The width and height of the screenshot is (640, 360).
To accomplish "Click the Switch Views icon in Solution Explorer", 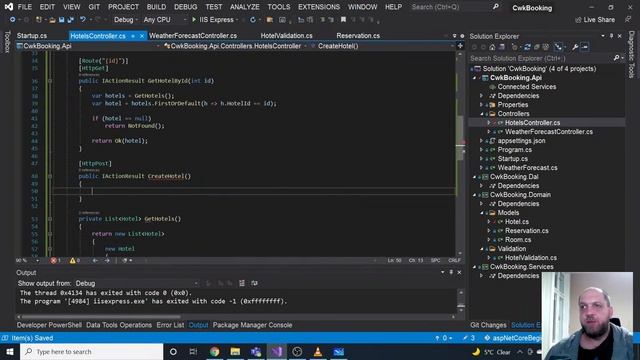I will 502,47.
